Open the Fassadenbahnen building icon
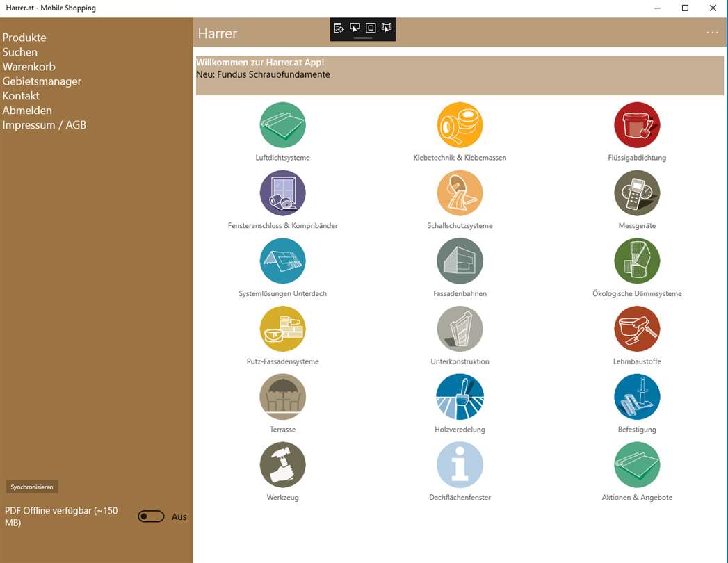The width and height of the screenshot is (728, 563). point(460,261)
